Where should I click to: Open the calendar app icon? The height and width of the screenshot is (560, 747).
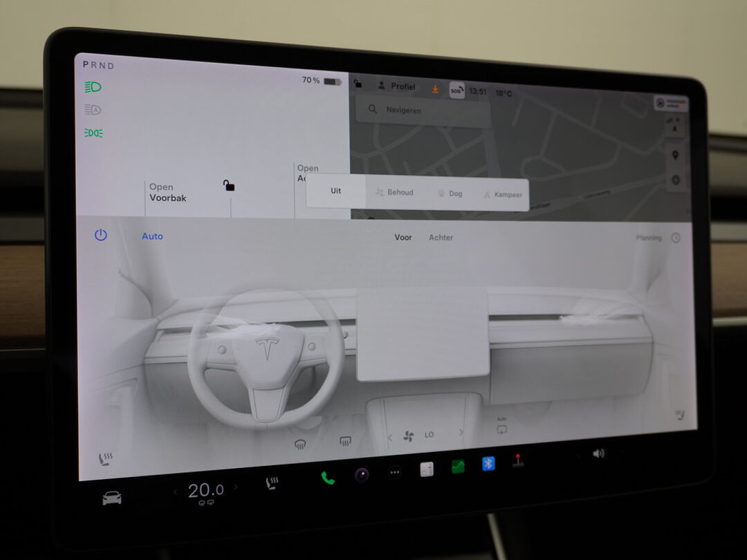click(x=426, y=469)
